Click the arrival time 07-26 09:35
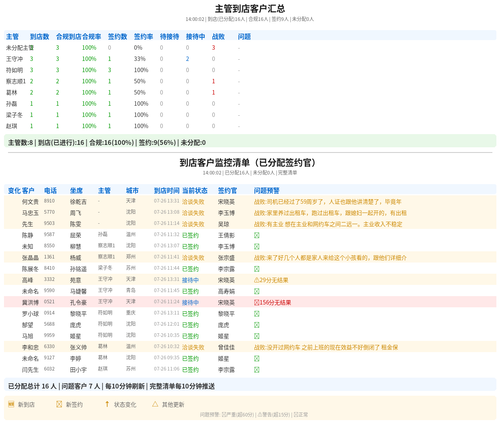This screenshot has width=500, height=437. [x=167, y=358]
